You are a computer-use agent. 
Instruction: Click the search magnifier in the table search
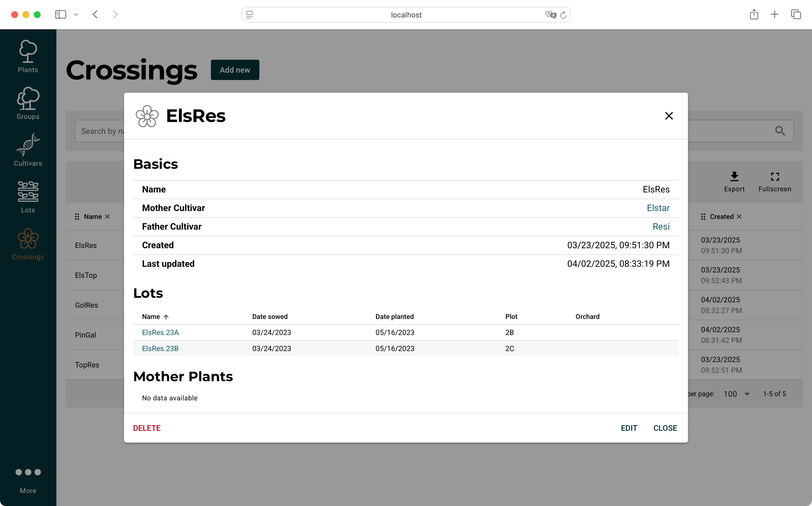click(x=780, y=131)
